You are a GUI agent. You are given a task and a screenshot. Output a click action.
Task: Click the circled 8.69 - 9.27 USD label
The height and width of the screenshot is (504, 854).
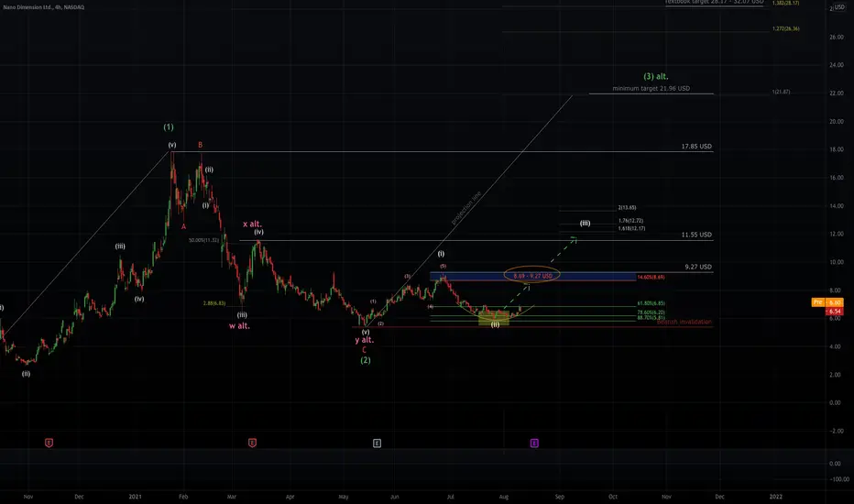(x=532, y=276)
